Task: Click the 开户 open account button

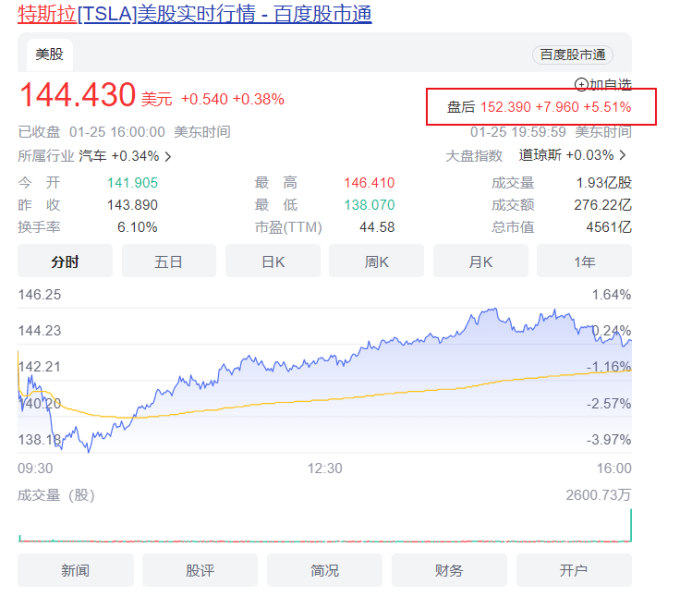Action: (x=573, y=570)
